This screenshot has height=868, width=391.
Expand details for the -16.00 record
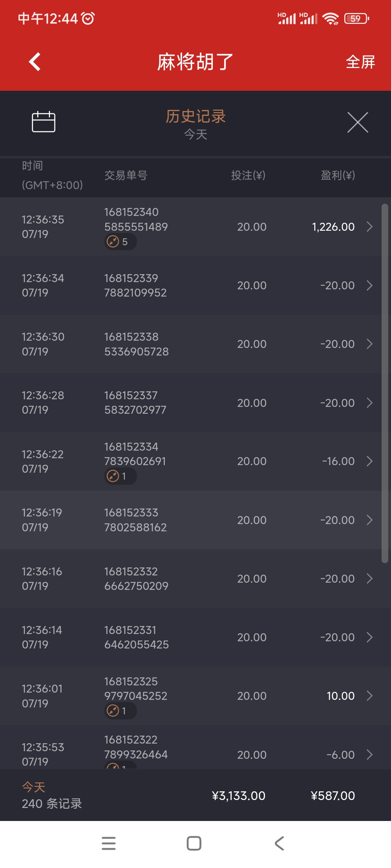(x=369, y=461)
